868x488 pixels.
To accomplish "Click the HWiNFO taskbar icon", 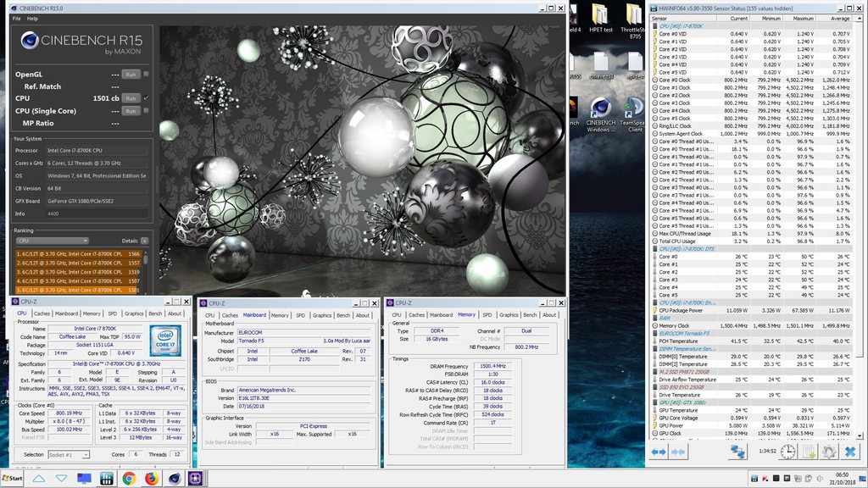I will click(x=106, y=479).
